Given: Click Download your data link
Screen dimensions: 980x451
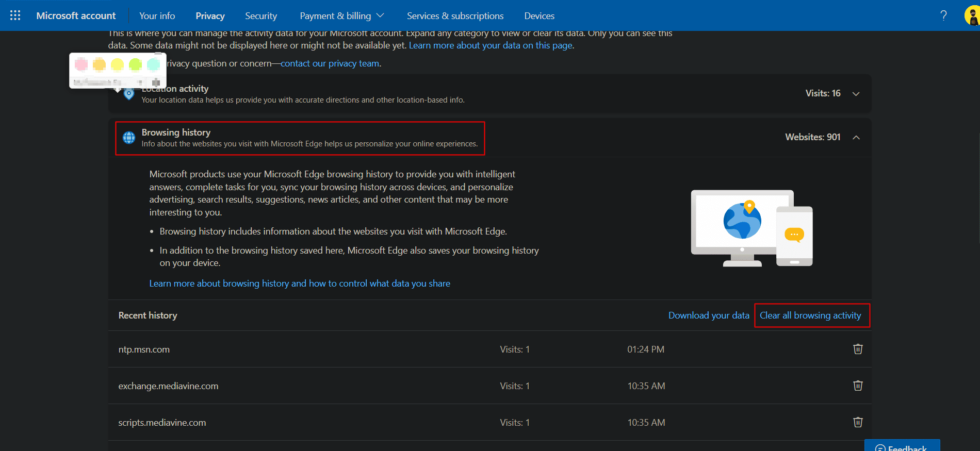Looking at the screenshot, I should [709, 315].
